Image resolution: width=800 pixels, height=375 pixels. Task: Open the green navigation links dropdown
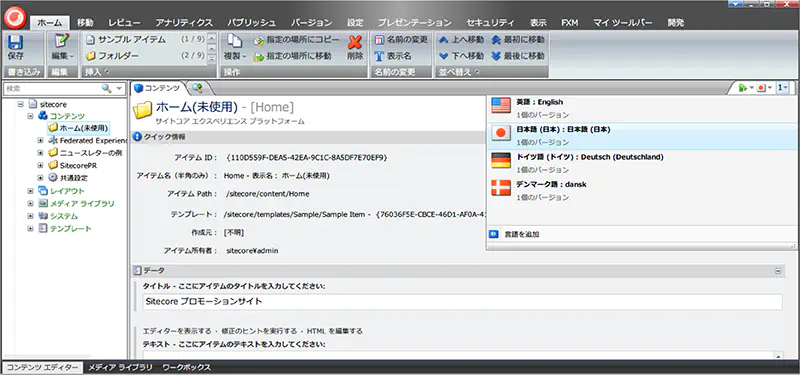[x=745, y=88]
